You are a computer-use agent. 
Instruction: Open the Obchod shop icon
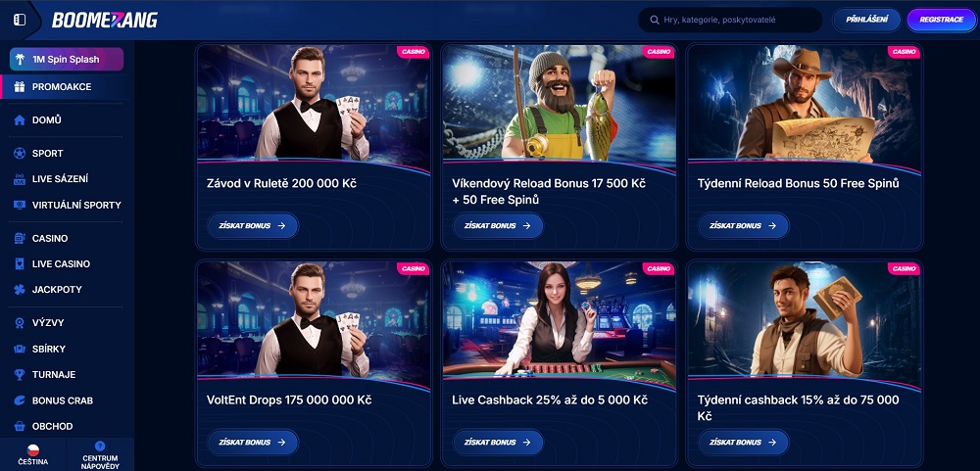click(x=20, y=426)
